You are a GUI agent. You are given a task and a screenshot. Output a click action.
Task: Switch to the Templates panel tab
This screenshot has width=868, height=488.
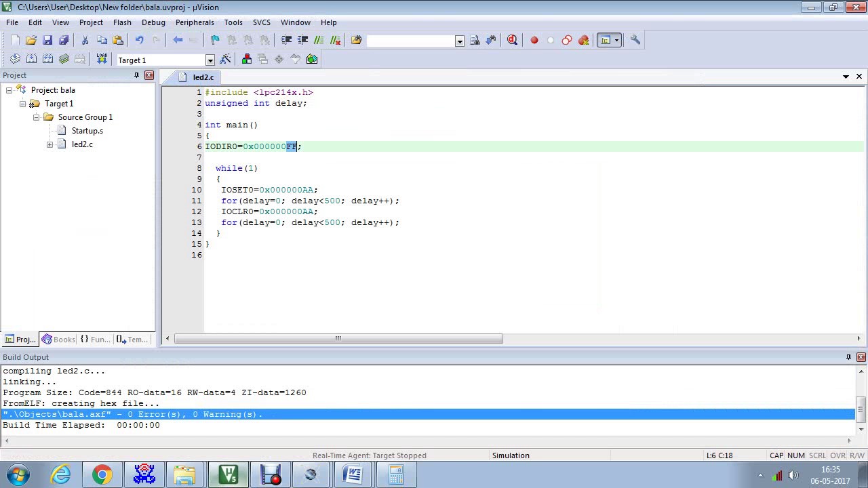pyautogui.click(x=132, y=340)
